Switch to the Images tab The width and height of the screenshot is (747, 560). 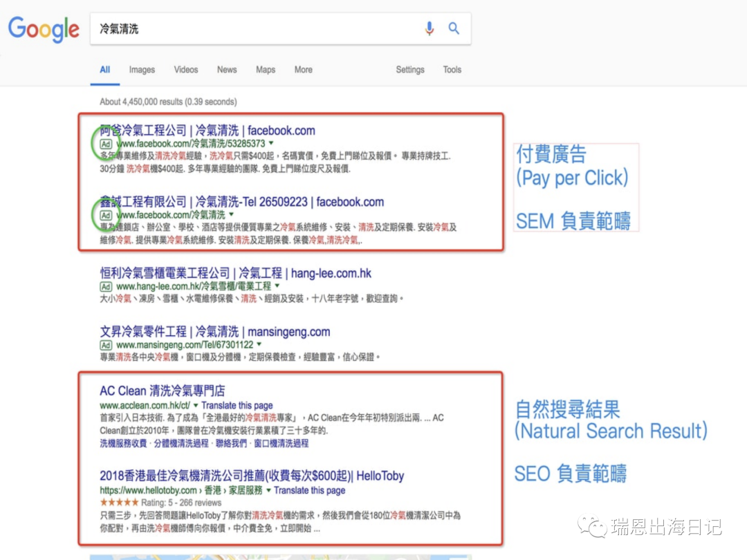tap(142, 70)
